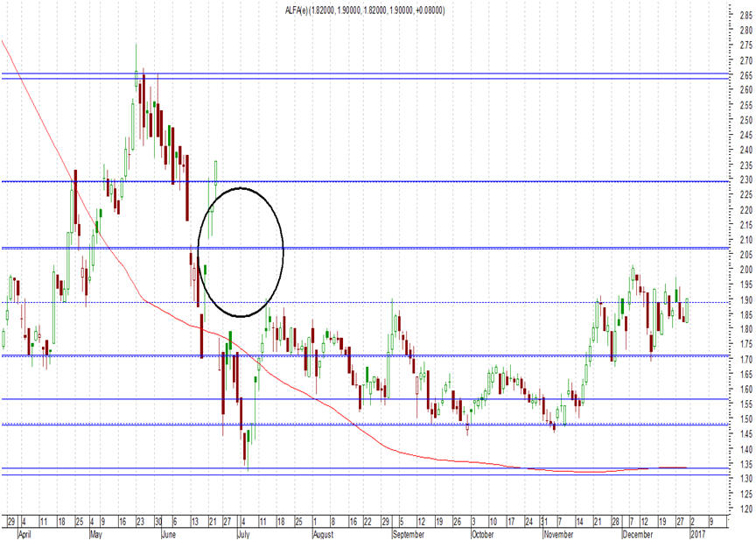Select the date label 17 in October
756x541 pixels.
(x=511, y=522)
